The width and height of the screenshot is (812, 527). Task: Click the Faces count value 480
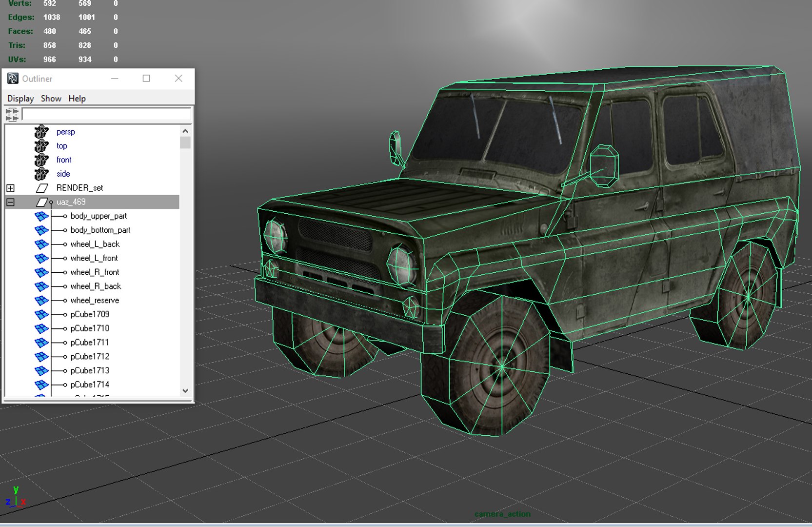(50, 31)
